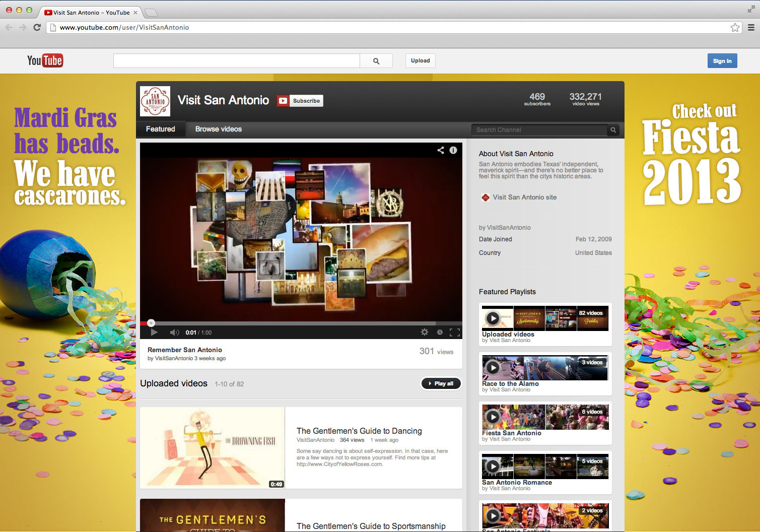Show video info icon
The image size is (760, 532).
click(453, 150)
